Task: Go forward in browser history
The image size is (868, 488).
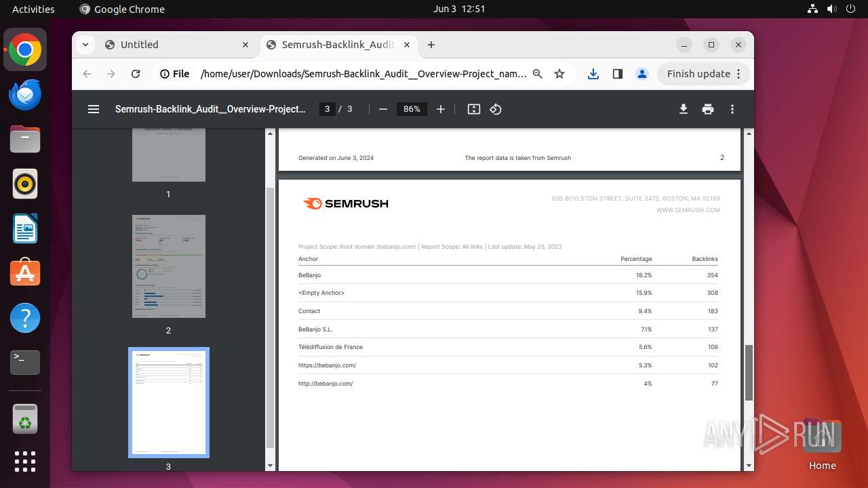Action: click(111, 74)
